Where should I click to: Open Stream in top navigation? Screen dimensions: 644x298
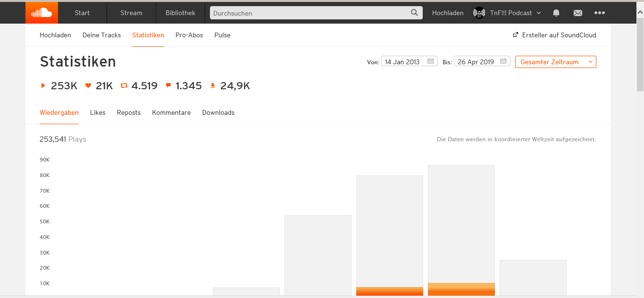click(131, 13)
